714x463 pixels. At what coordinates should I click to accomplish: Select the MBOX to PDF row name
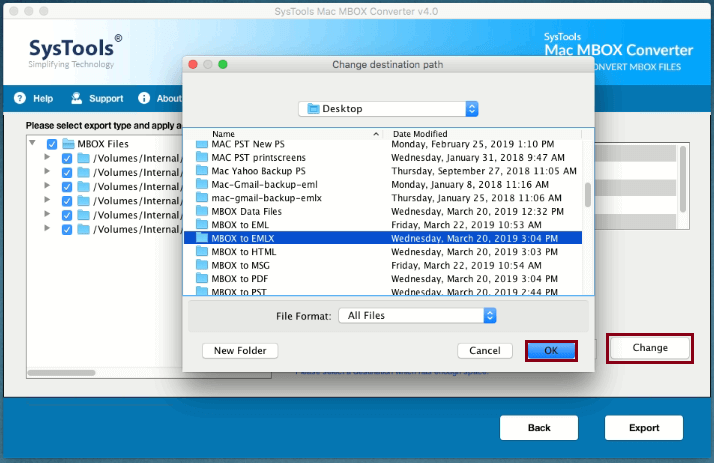pyautogui.click(x=240, y=279)
